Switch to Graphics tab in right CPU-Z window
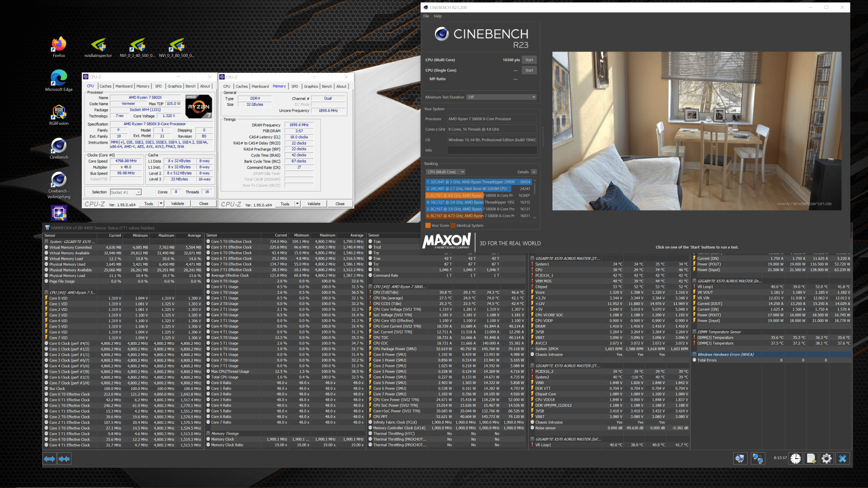Viewport: 868px width, 488px height. (311, 86)
